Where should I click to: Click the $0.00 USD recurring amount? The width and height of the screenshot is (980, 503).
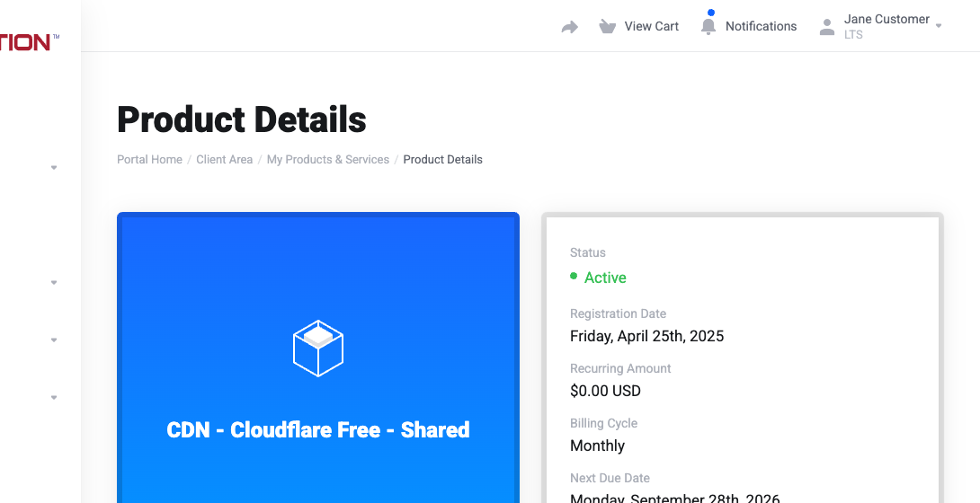coord(605,392)
